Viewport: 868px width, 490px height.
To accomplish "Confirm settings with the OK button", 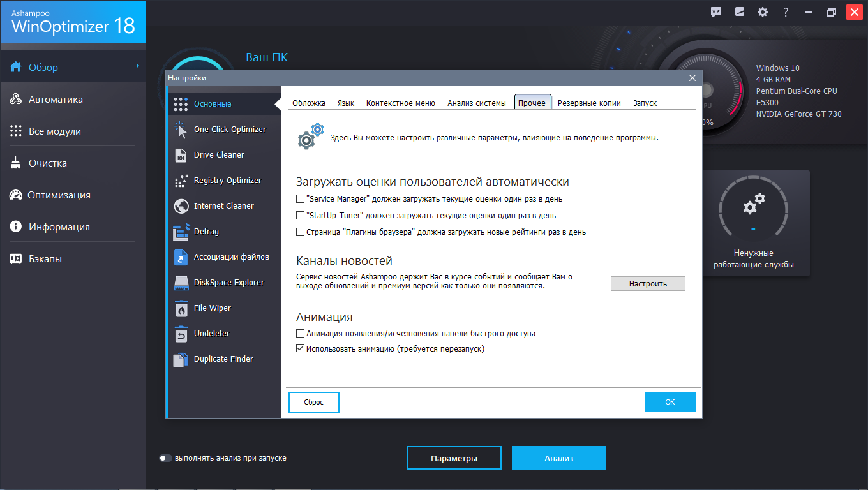I will 670,402.
